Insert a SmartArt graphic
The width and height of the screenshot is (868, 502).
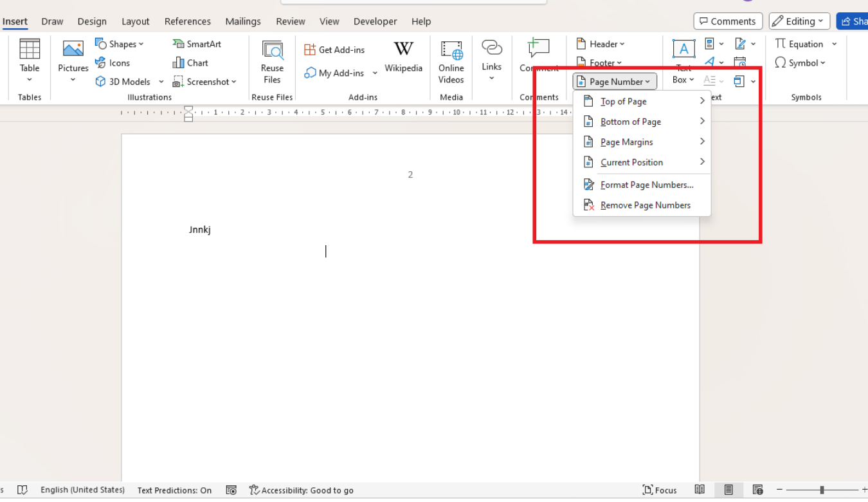click(197, 44)
